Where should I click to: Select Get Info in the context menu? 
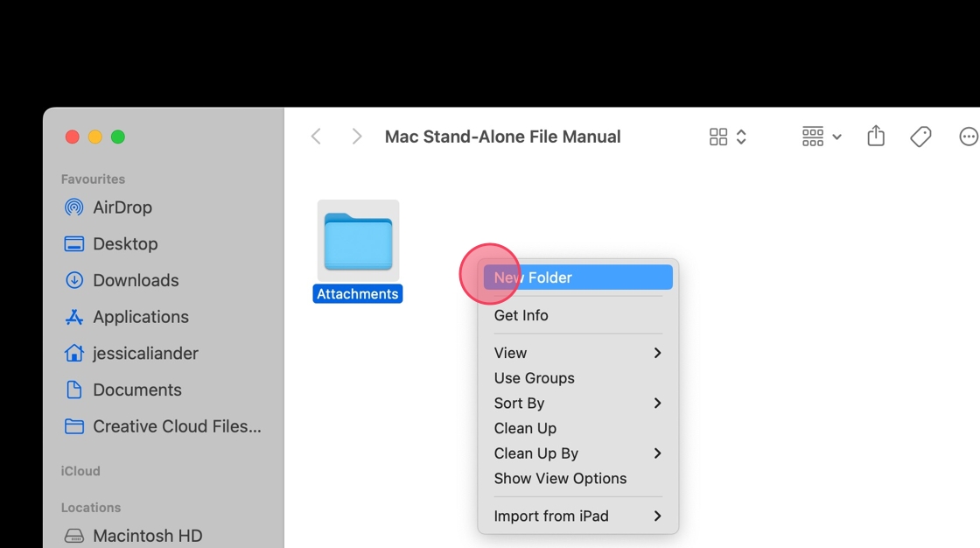(521, 315)
